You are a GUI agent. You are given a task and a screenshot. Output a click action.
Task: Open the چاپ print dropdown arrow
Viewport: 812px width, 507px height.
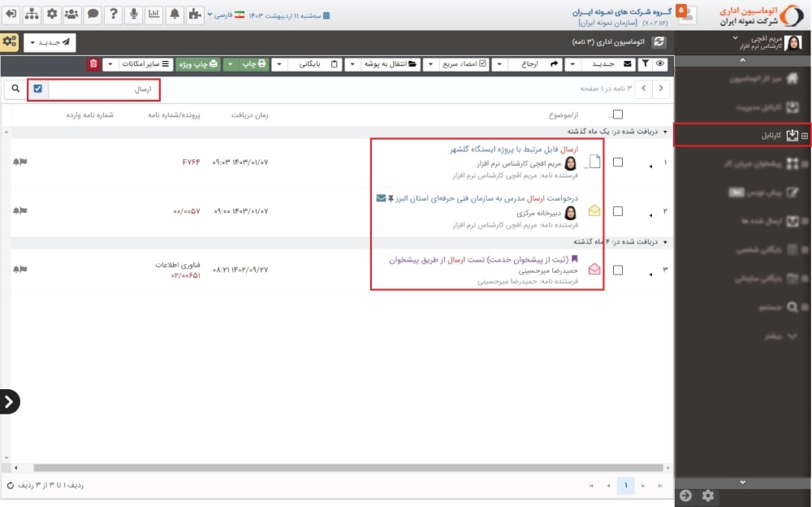tap(231, 64)
